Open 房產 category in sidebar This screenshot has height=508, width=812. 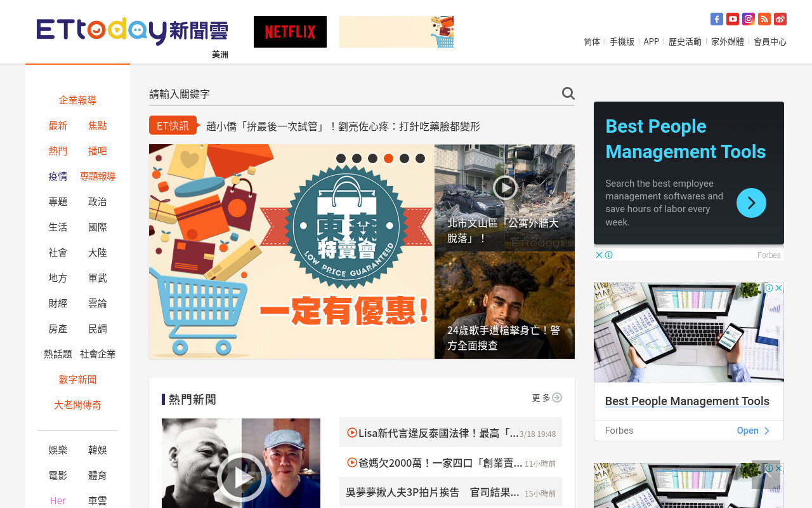(58, 329)
